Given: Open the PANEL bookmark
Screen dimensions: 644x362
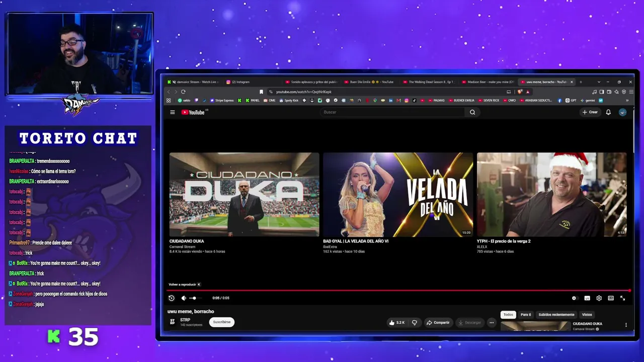Looking at the screenshot, I should [253, 101].
